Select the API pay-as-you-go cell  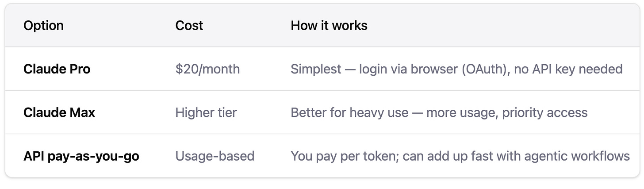pyautogui.click(x=81, y=156)
